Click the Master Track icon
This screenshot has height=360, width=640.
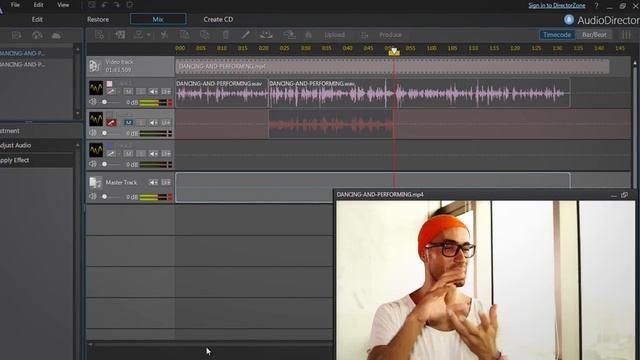point(96,182)
